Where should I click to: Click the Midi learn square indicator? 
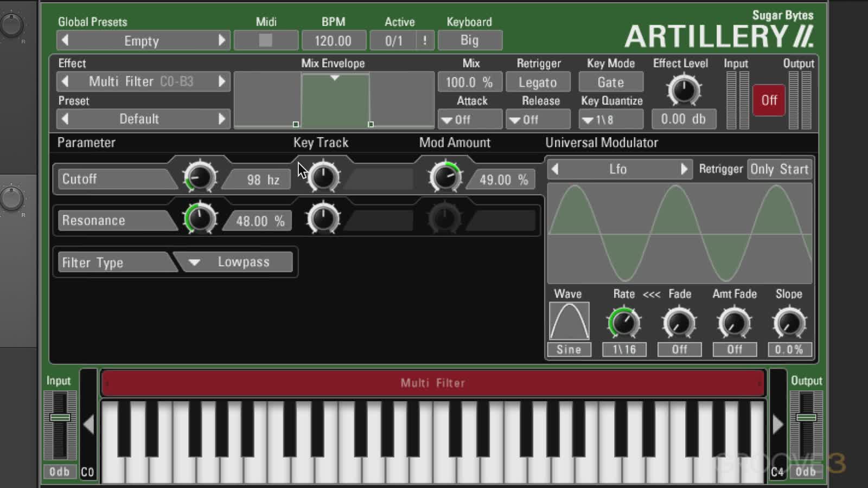(265, 40)
